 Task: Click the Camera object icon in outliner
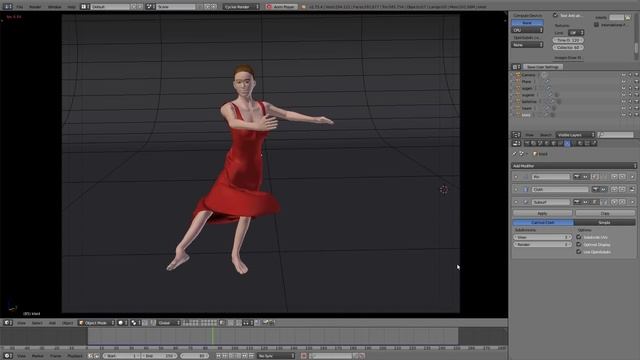[518, 75]
